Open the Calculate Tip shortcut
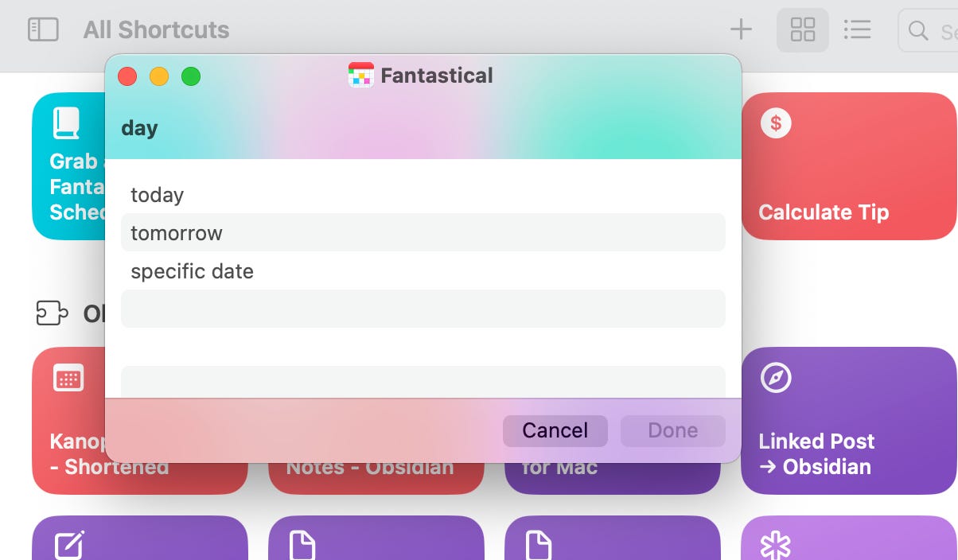 click(849, 166)
